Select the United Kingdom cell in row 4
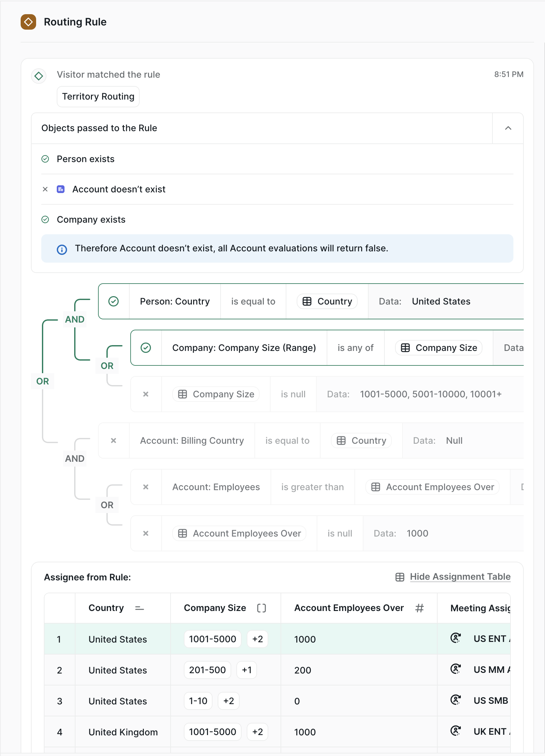The image size is (545, 756). click(x=123, y=732)
